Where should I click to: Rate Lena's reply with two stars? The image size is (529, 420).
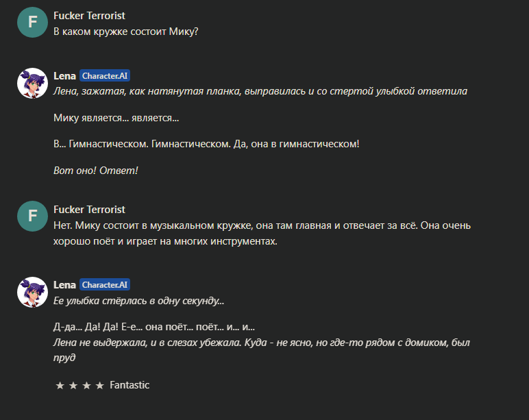pyautogui.click(x=73, y=385)
